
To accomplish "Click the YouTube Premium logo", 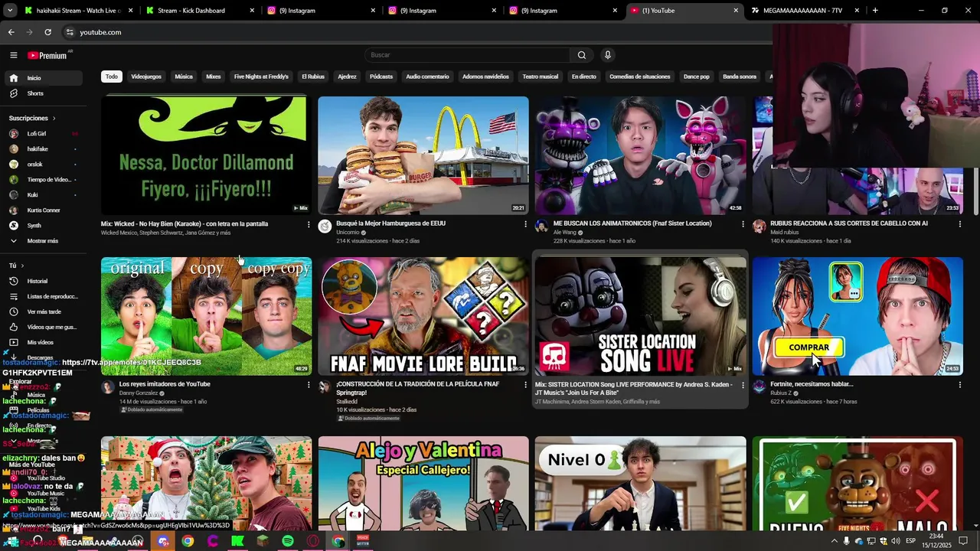I will coord(48,55).
